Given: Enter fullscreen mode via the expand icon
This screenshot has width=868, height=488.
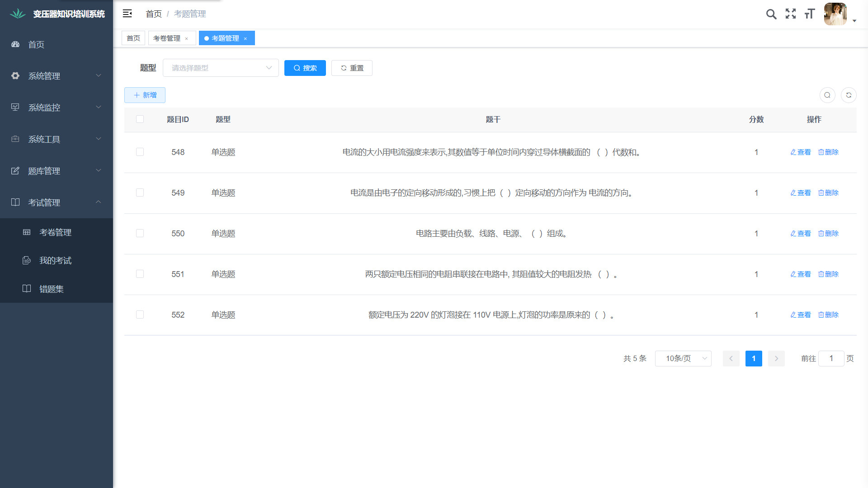Looking at the screenshot, I should [x=791, y=14].
